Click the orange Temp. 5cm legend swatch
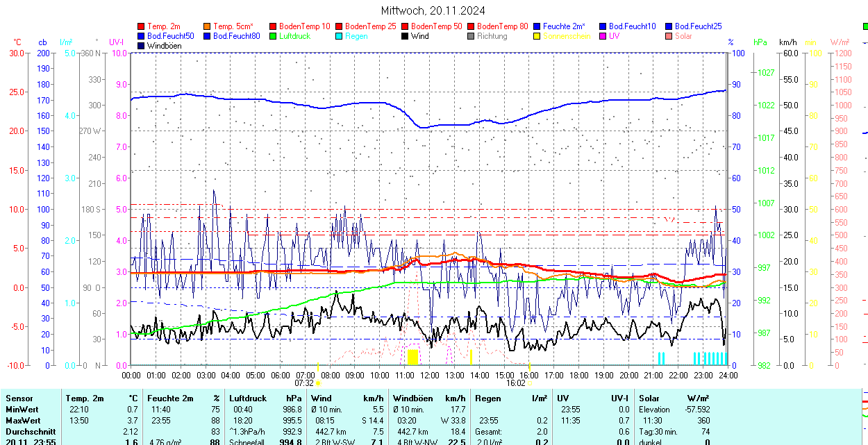 pos(207,26)
